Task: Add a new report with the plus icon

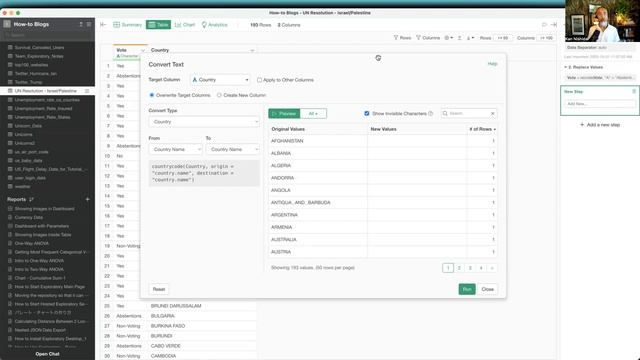Action: click(87, 199)
